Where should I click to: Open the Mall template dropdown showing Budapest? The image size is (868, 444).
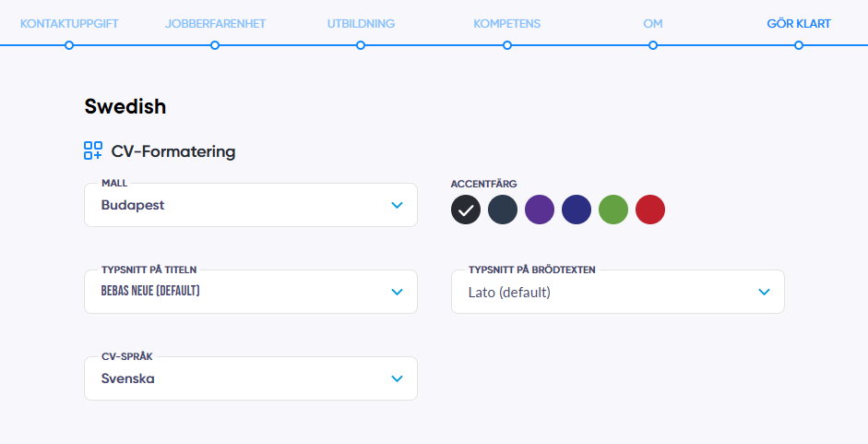click(251, 205)
